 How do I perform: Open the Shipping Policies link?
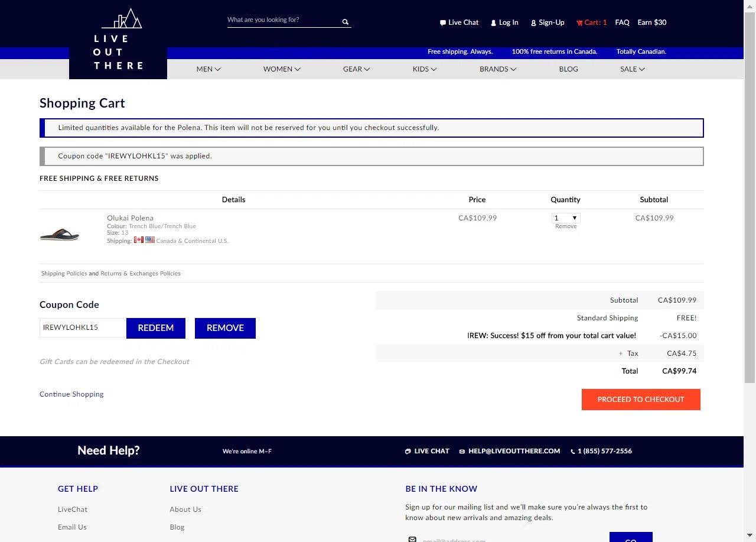pyautogui.click(x=64, y=274)
